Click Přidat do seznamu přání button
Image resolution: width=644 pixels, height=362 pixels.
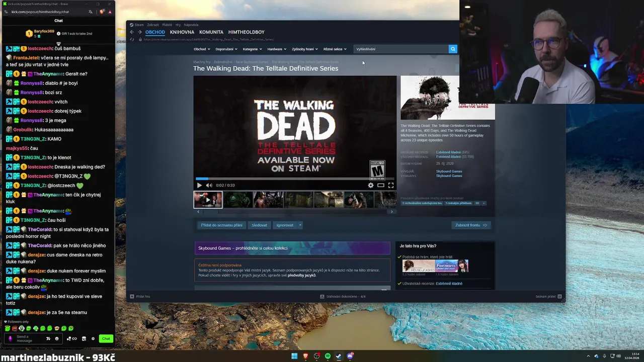(222, 225)
